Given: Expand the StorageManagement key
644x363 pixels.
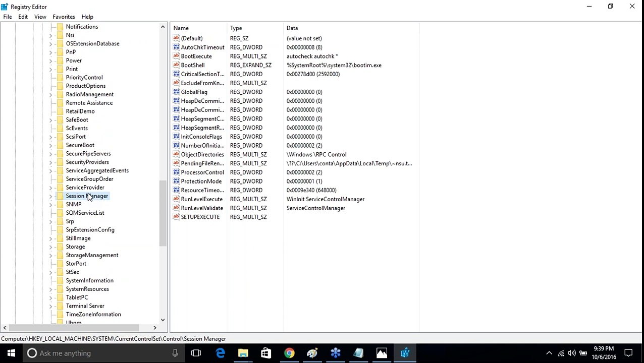Looking at the screenshot, I should coord(51,255).
